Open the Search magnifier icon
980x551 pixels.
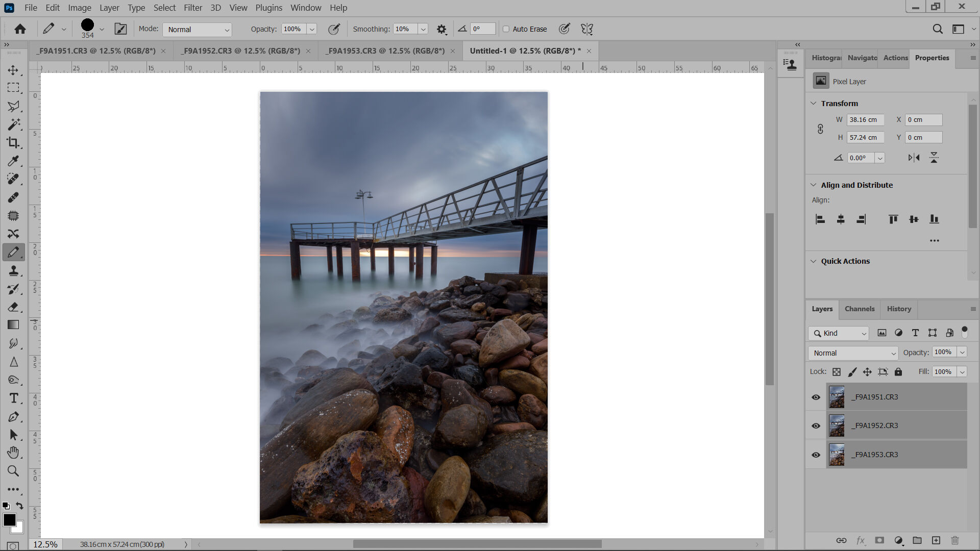pyautogui.click(x=938, y=29)
